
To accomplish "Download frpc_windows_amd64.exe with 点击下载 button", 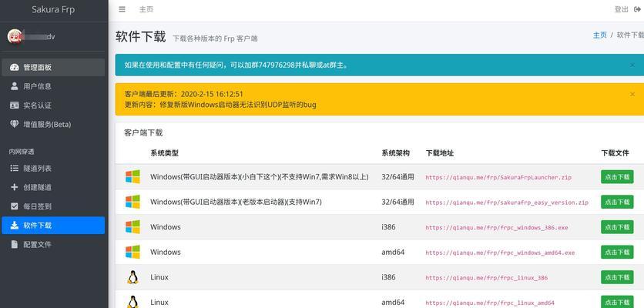I will [617, 252].
